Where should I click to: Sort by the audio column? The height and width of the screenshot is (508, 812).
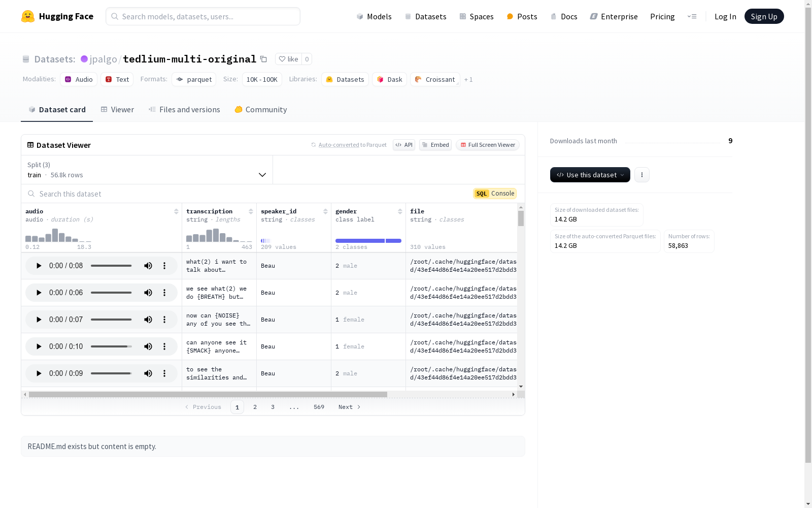tap(176, 211)
